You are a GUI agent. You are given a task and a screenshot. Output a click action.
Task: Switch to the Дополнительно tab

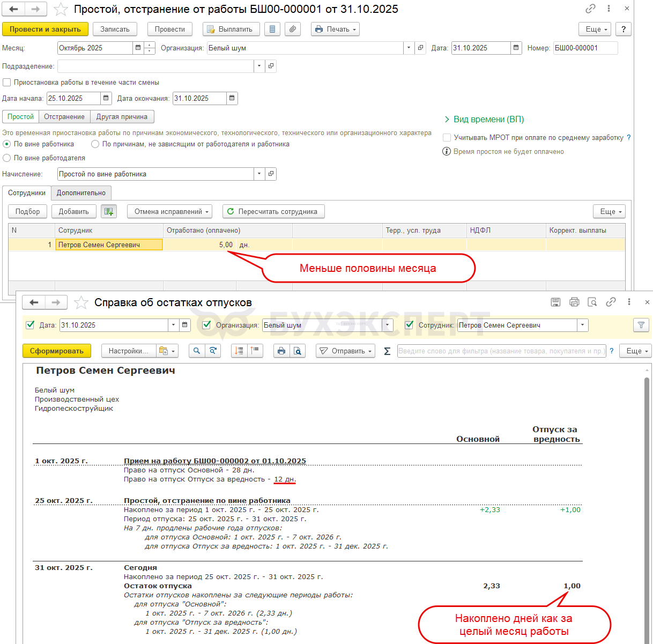pyautogui.click(x=81, y=193)
